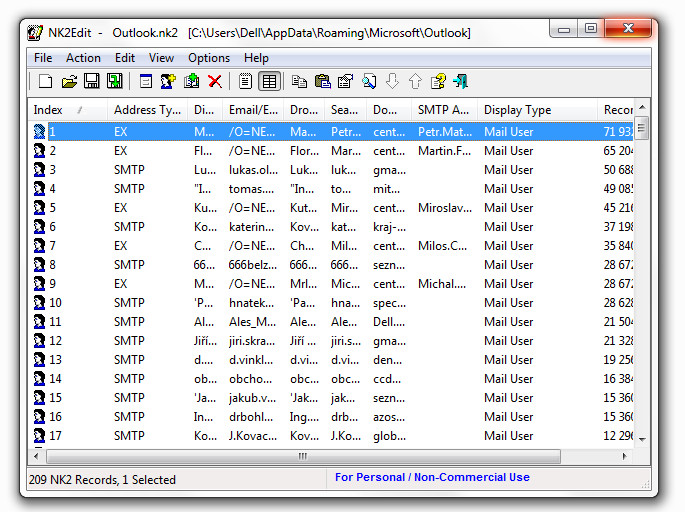Click the horizontal scrollbar right arrow

click(624, 457)
